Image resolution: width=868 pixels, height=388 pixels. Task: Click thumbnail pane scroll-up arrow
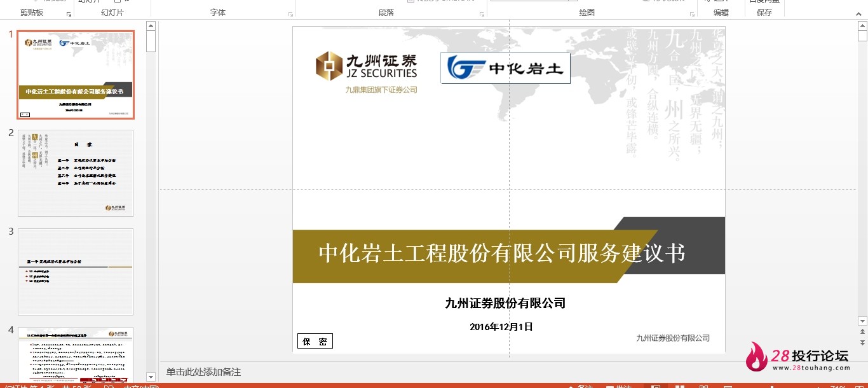151,26
